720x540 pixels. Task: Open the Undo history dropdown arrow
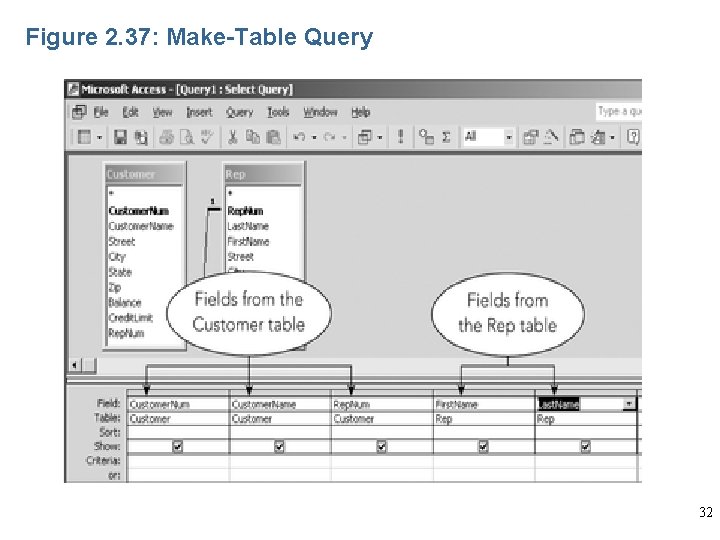click(314, 137)
